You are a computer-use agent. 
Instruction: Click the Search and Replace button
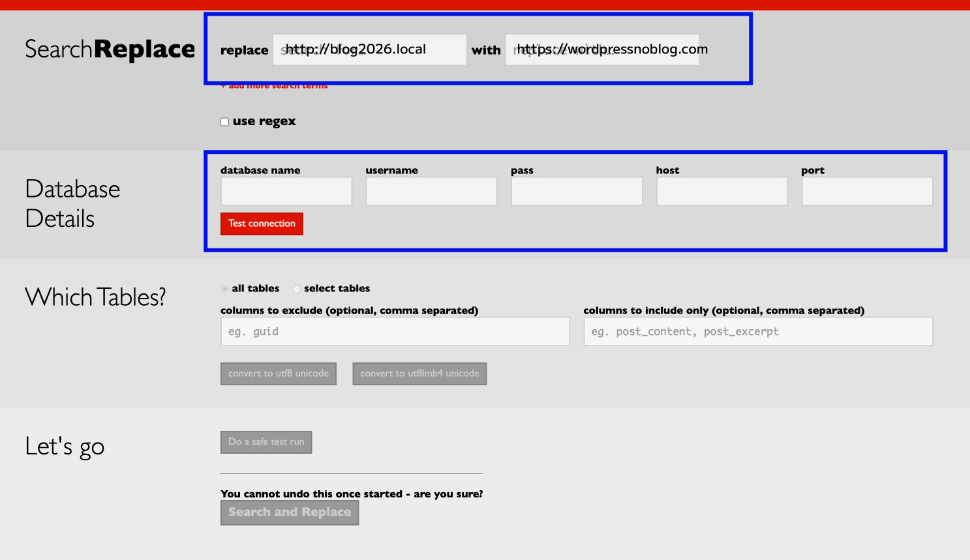[x=290, y=512]
